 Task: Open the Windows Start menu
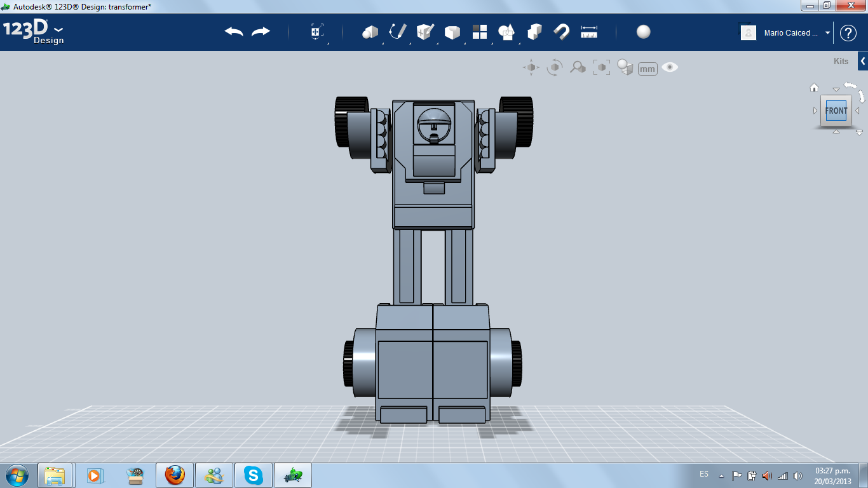pos(16,475)
